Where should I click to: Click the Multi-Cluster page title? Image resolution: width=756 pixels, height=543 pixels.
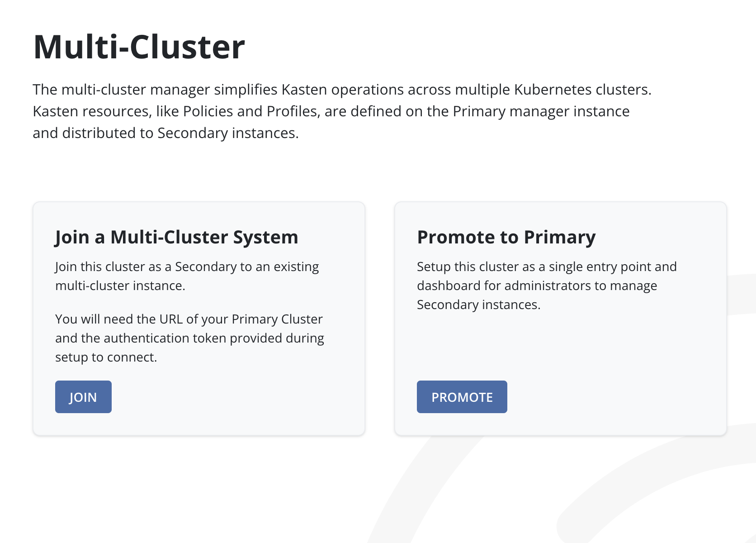pyautogui.click(x=139, y=47)
